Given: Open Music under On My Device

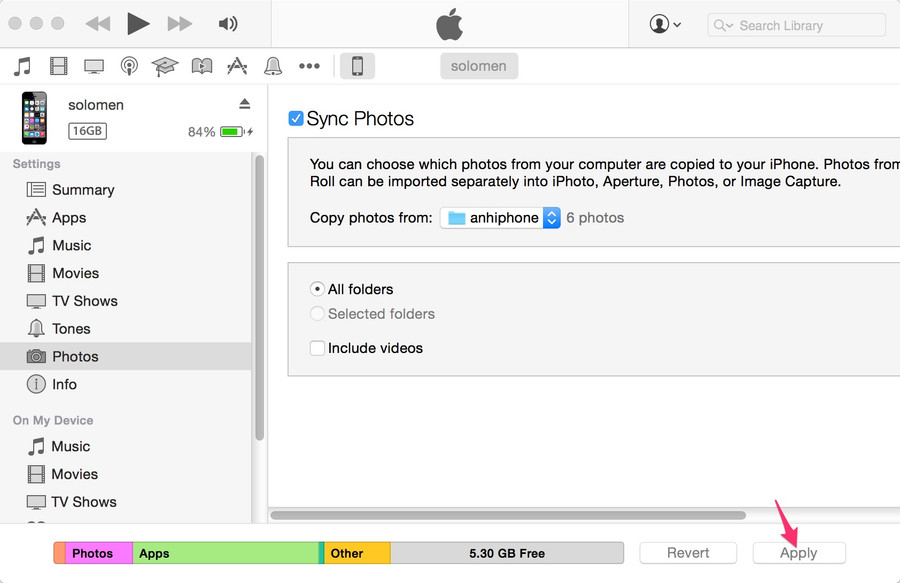Looking at the screenshot, I should click(126, 446).
